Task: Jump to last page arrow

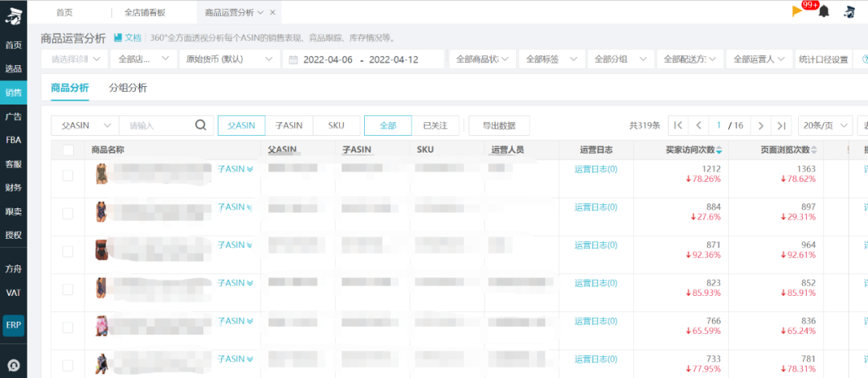Action: (781, 125)
